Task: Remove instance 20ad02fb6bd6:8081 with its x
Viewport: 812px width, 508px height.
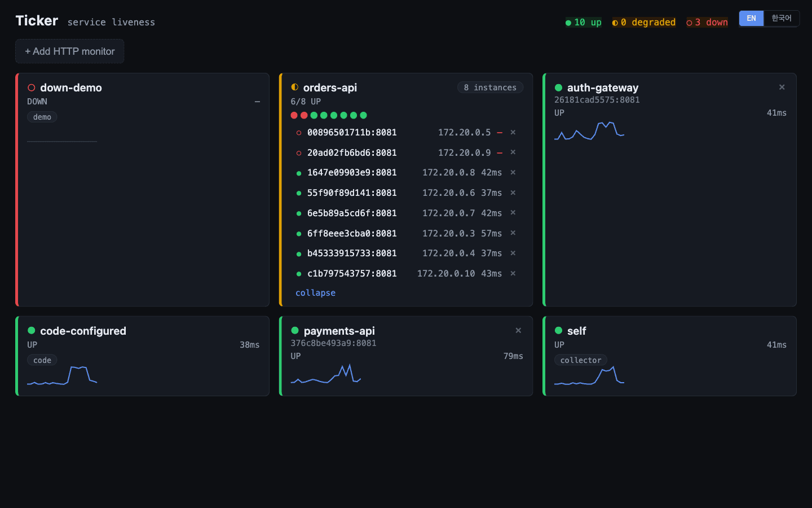Action: click(x=513, y=152)
